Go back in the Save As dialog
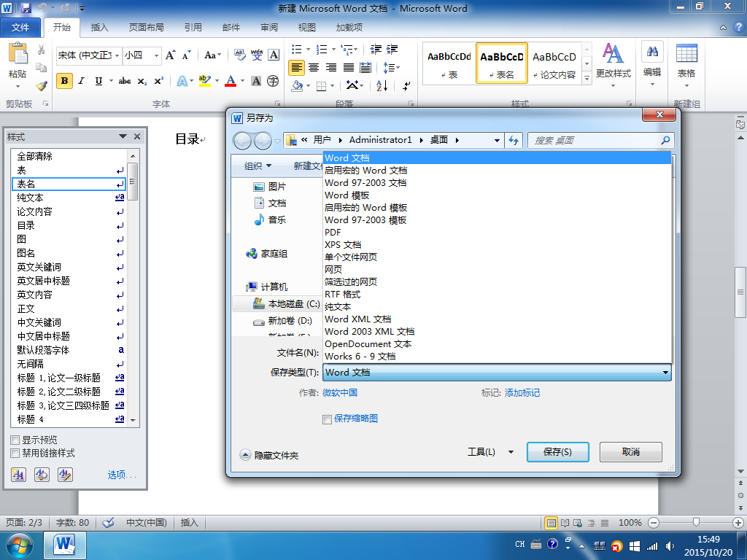 tap(242, 141)
